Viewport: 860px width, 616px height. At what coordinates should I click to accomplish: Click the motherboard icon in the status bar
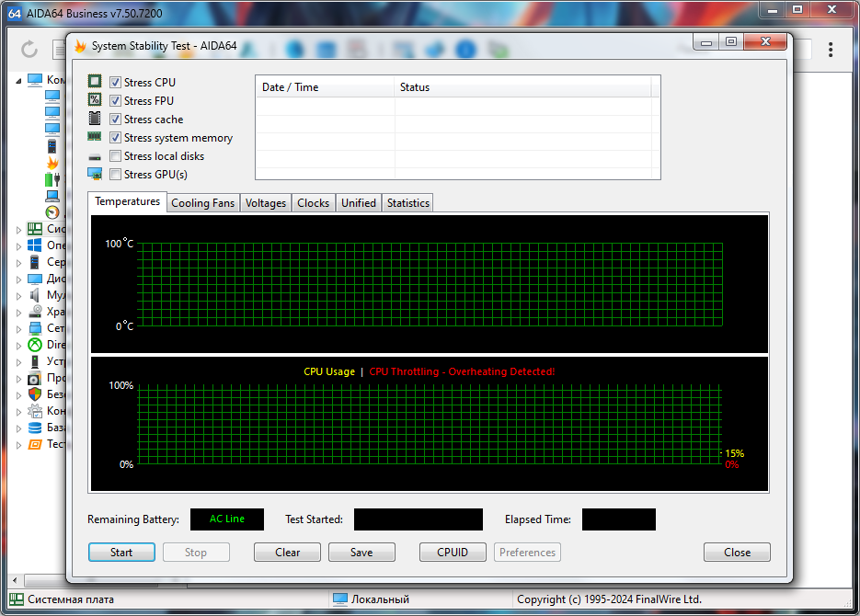tap(17, 599)
